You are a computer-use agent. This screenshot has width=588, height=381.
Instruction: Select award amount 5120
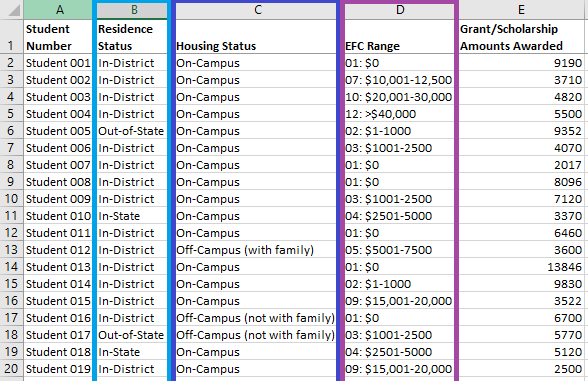click(x=521, y=352)
